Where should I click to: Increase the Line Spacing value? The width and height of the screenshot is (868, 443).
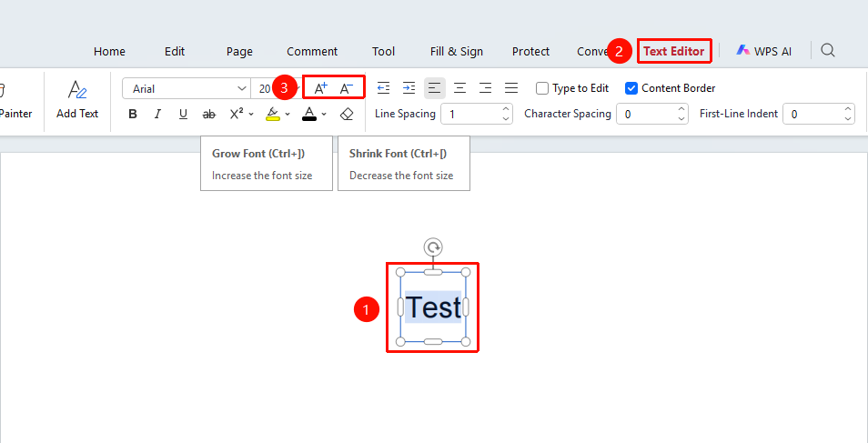coord(506,110)
